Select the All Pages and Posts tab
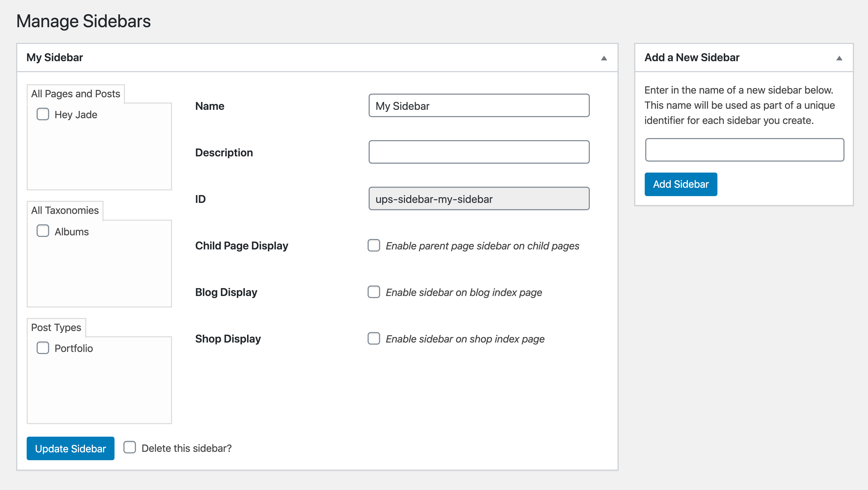This screenshot has height=490, width=868. 76,94
